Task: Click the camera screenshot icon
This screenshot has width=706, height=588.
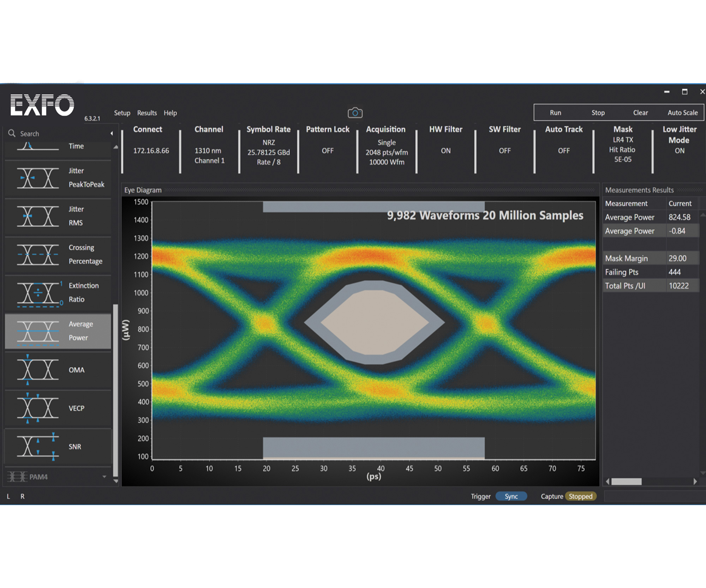Action: click(355, 113)
